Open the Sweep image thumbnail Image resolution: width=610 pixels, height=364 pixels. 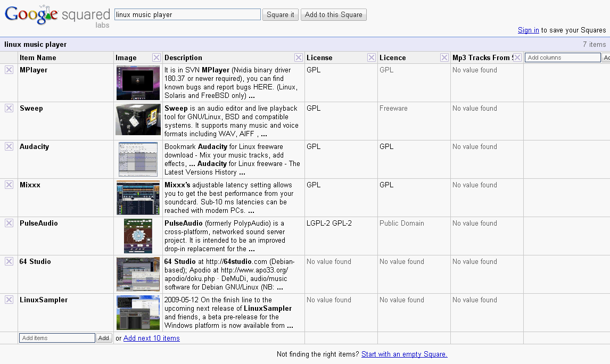(x=138, y=119)
